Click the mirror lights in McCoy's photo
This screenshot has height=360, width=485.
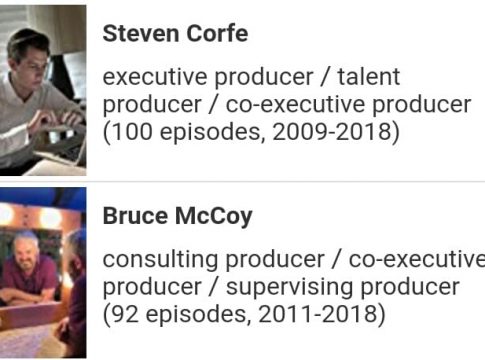coord(32,216)
